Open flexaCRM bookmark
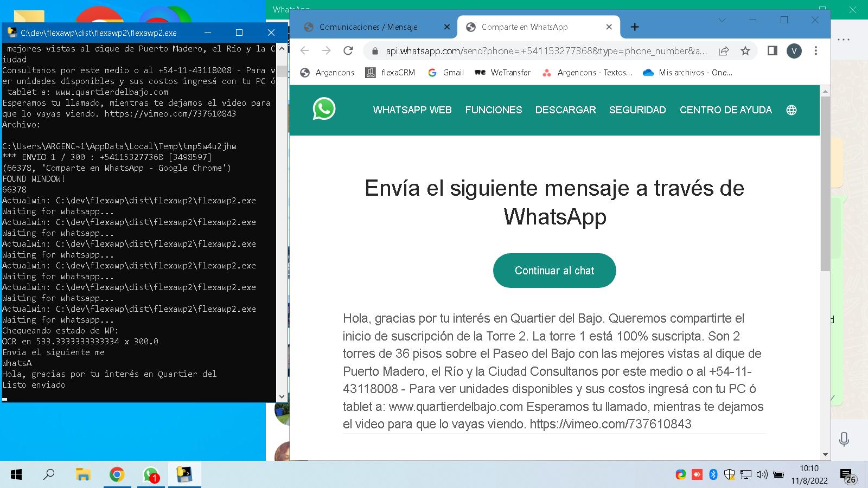868x488 pixels. pyautogui.click(x=390, y=73)
